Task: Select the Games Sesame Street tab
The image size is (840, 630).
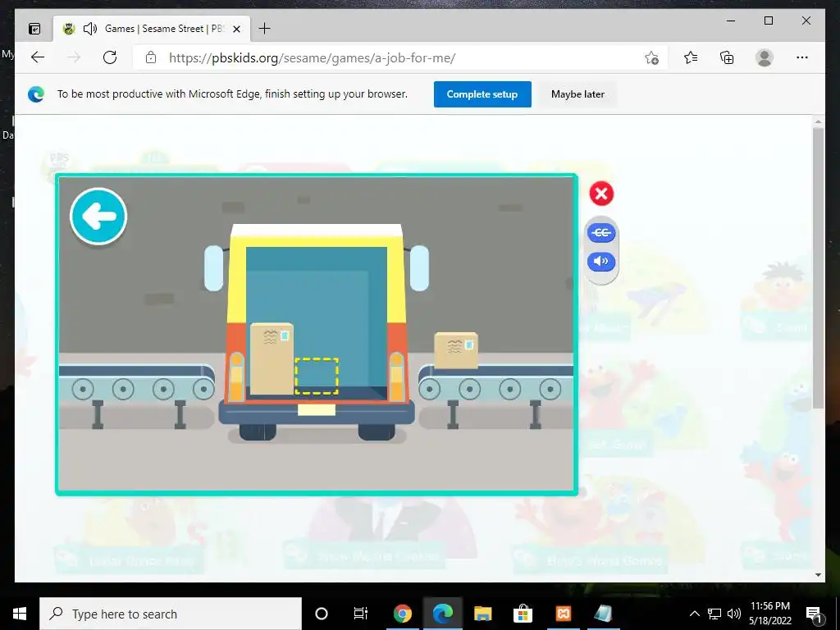Action: pos(152,29)
